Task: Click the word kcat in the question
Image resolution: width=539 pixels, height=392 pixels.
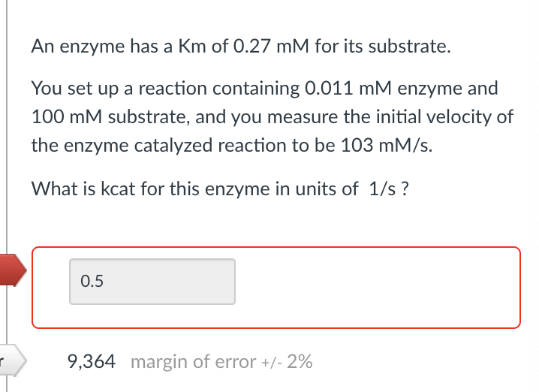Action: (x=118, y=188)
